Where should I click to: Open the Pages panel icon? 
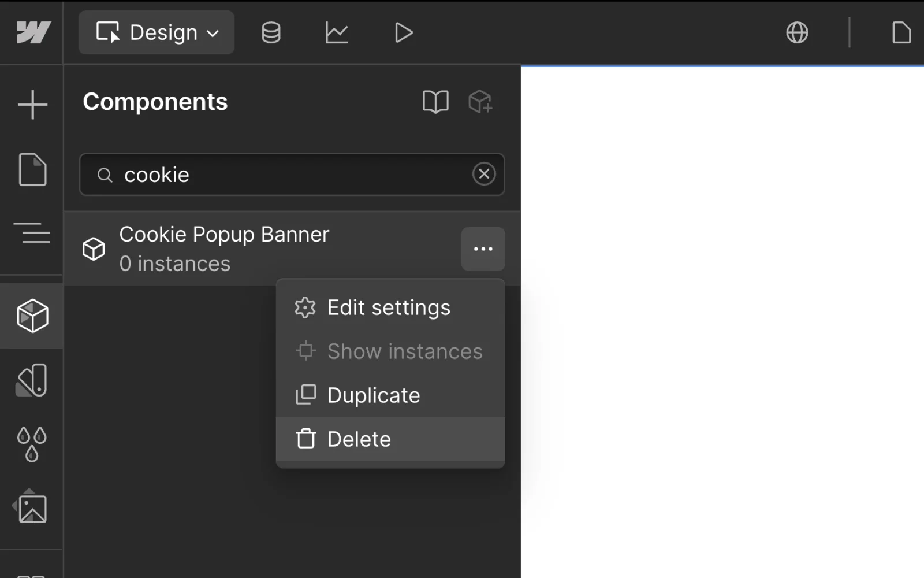pos(32,169)
